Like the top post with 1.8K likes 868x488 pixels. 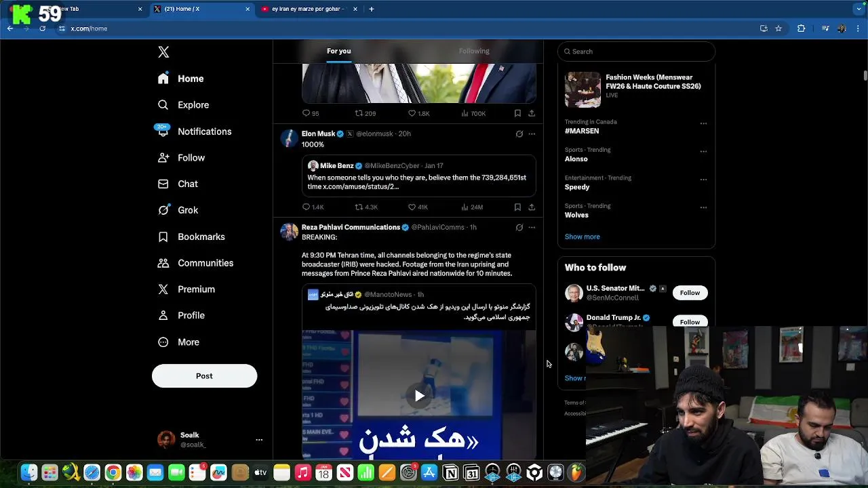pos(418,114)
